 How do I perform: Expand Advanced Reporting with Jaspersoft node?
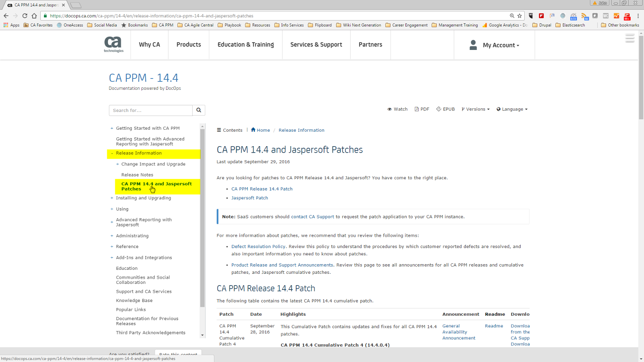click(x=112, y=222)
